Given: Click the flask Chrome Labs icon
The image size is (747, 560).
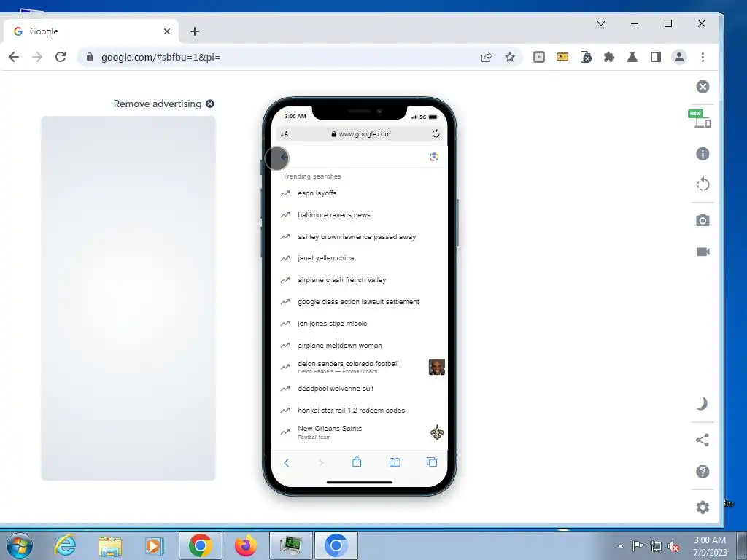Looking at the screenshot, I should coord(632,57).
